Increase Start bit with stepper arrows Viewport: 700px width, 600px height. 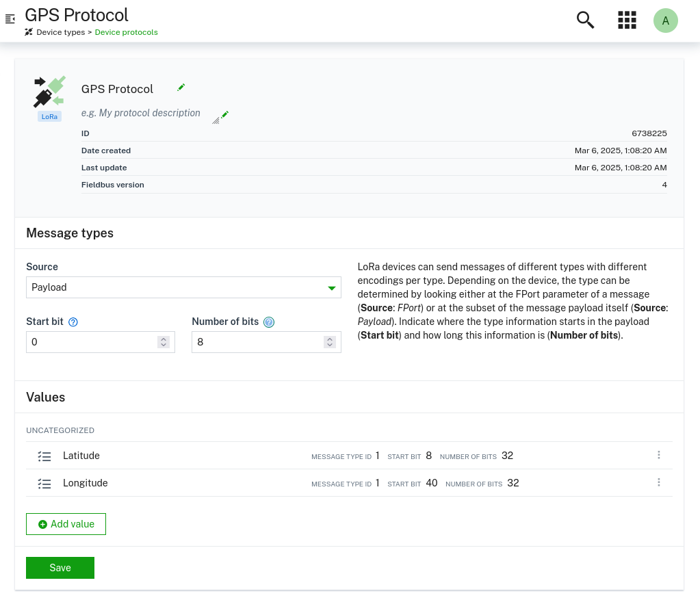(163, 338)
